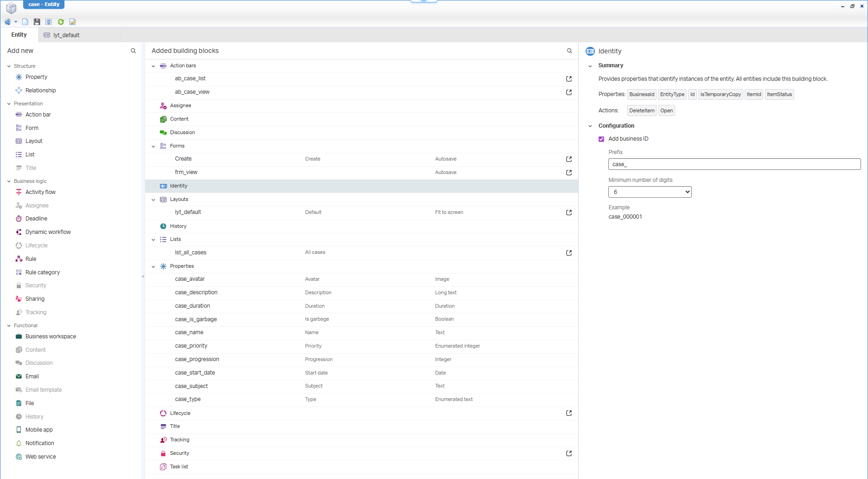
Task: Add a Web service building block
Action: (x=40, y=457)
